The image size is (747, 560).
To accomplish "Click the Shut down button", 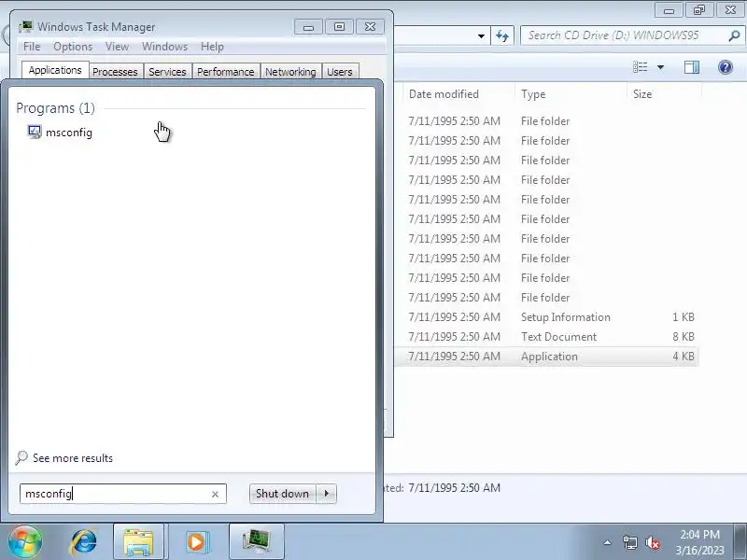I will coord(282,494).
